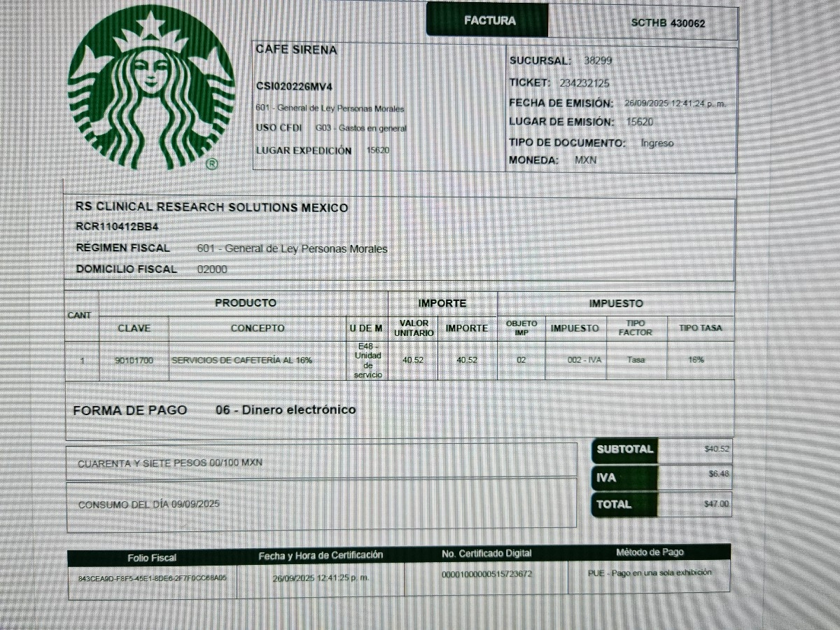The width and height of the screenshot is (840, 630).
Task: Click the green FACTURA header label
Action: (489, 21)
